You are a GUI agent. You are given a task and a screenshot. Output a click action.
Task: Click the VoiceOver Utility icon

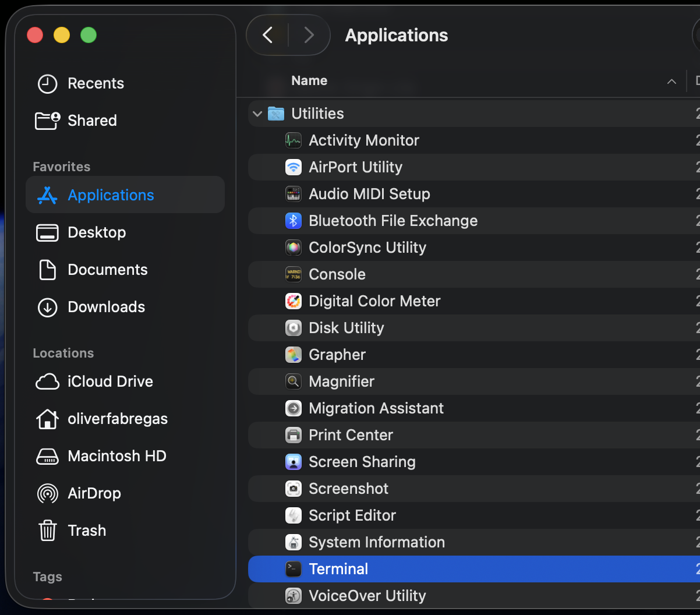(294, 596)
